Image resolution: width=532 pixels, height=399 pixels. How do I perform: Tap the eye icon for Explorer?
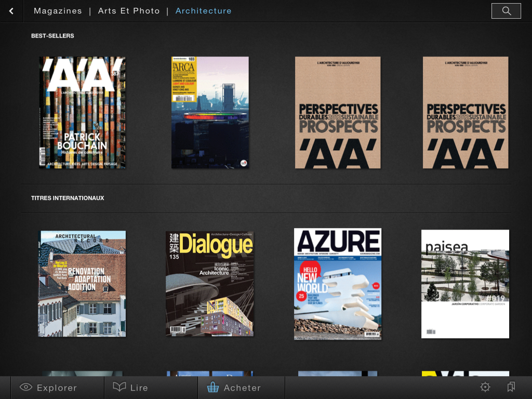[x=26, y=387]
